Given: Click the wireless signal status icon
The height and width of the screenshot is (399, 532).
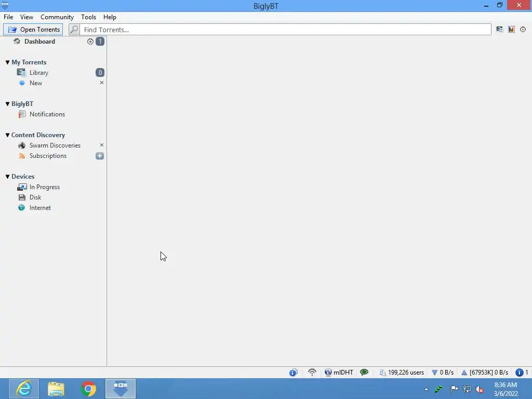Looking at the screenshot, I should [x=312, y=373].
